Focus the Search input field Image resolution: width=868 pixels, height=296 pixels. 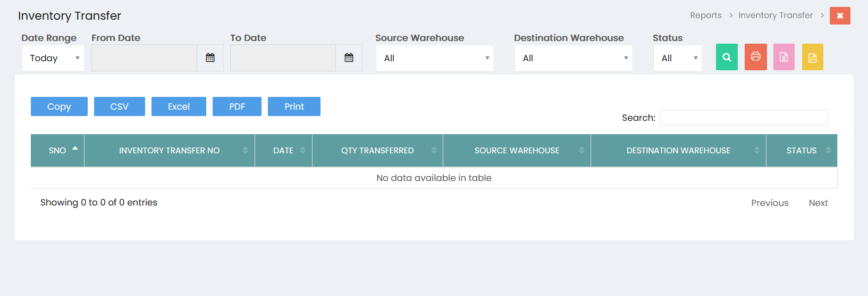(x=744, y=118)
